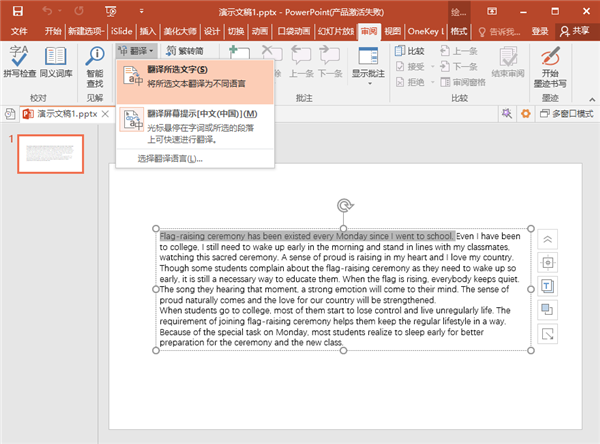The height and width of the screenshot is (444, 600).
Task: Click 开始墨迹书写 start inking
Action: [550, 67]
